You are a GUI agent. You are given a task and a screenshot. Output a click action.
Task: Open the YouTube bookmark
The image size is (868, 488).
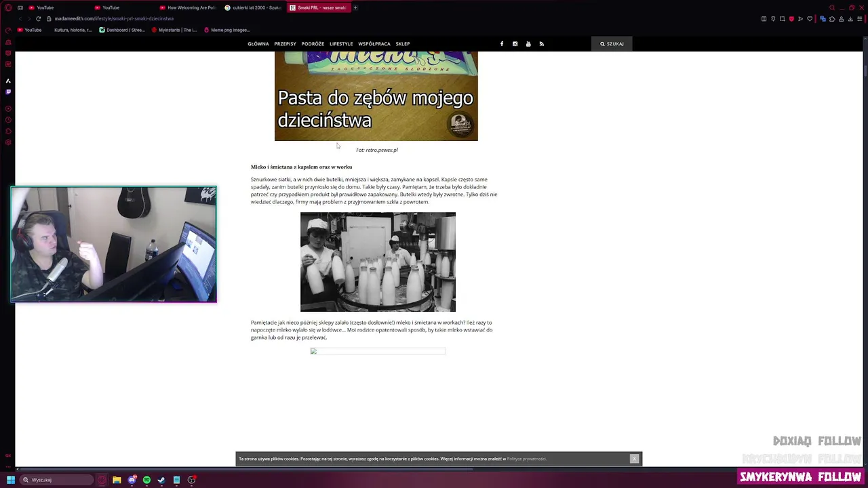pos(29,30)
